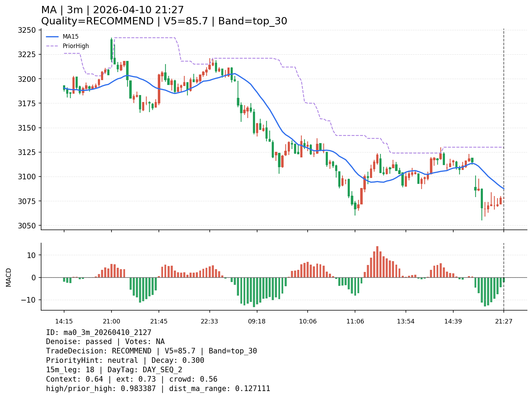Click the 21:00 time axis label
Image resolution: width=532 pixels, height=398 pixels.
coord(111,321)
